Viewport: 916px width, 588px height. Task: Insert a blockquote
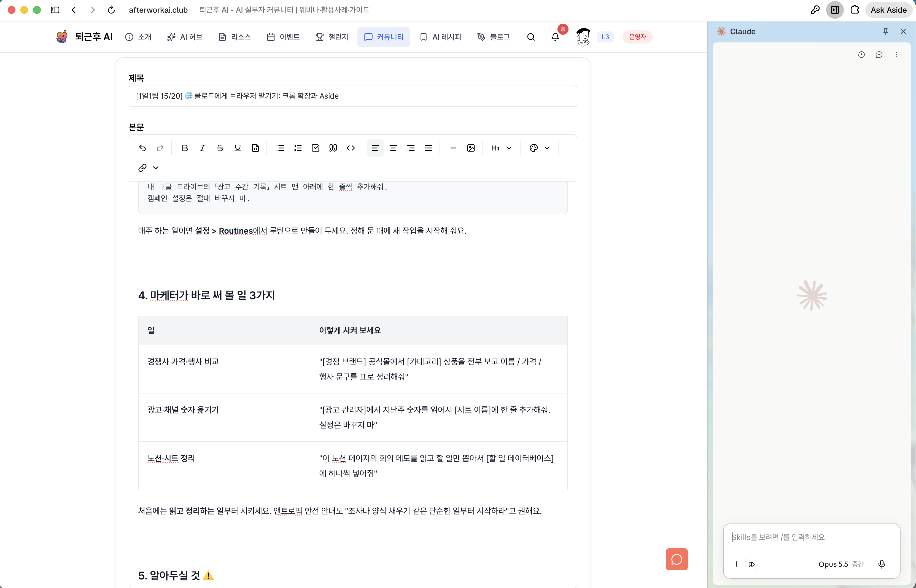pyautogui.click(x=333, y=148)
